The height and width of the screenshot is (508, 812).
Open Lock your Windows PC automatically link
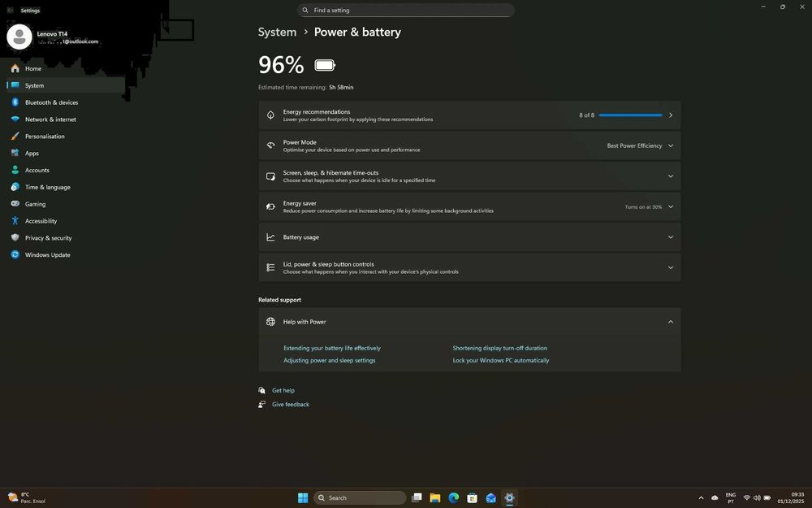(x=501, y=360)
